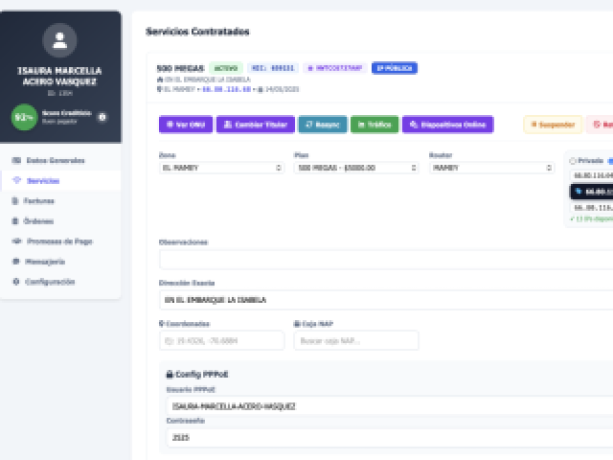The height and width of the screenshot is (460, 613).
Task: Click the ACTIVO status badge
Action: [x=226, y=68]
